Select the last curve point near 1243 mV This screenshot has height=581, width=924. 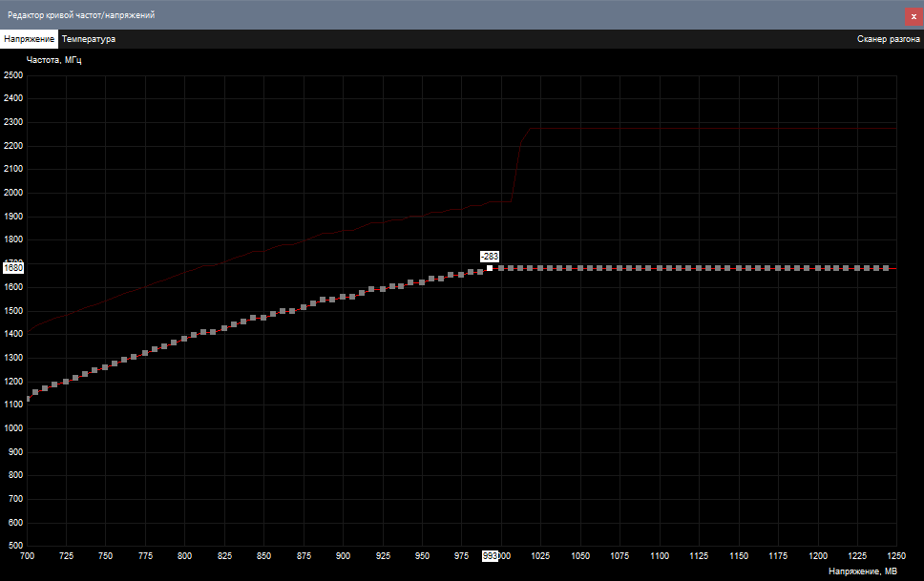[886, 268]
